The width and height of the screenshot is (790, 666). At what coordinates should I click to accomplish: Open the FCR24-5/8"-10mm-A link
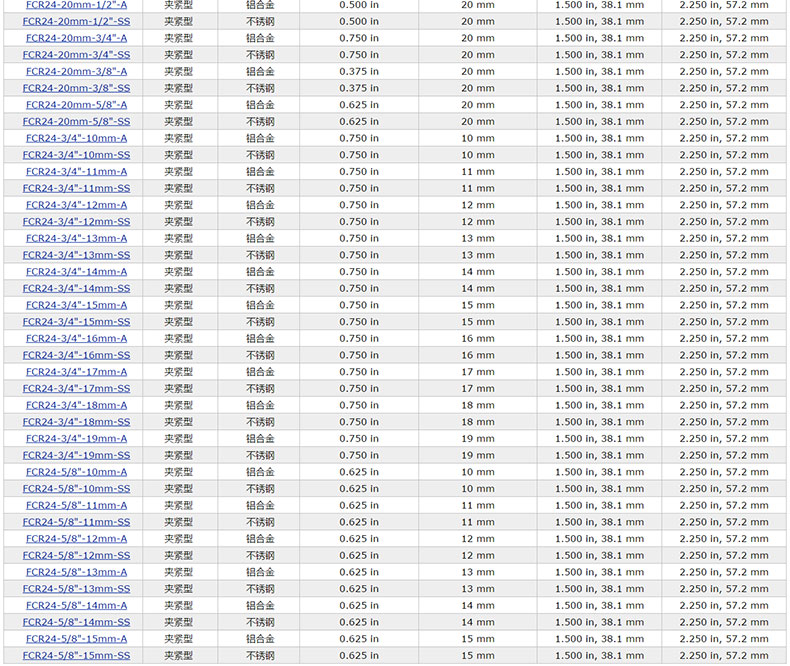click(76, 472)
